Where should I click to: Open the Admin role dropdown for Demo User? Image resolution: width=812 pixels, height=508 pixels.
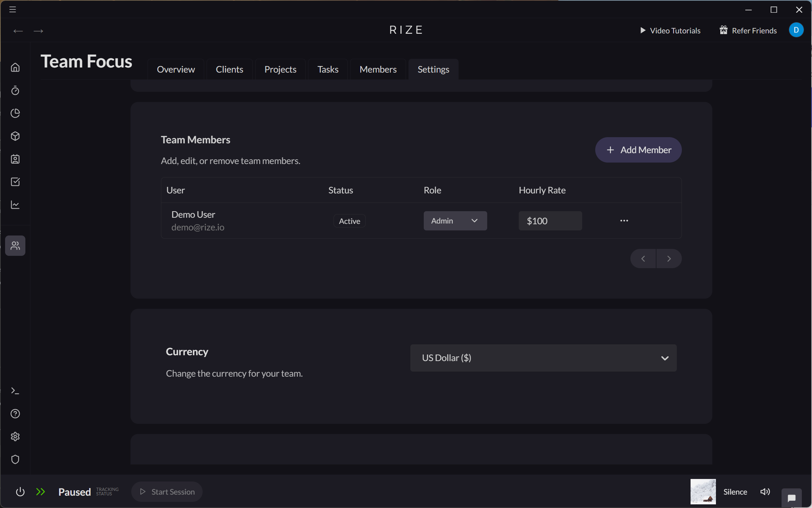click(x=455, y=221)
